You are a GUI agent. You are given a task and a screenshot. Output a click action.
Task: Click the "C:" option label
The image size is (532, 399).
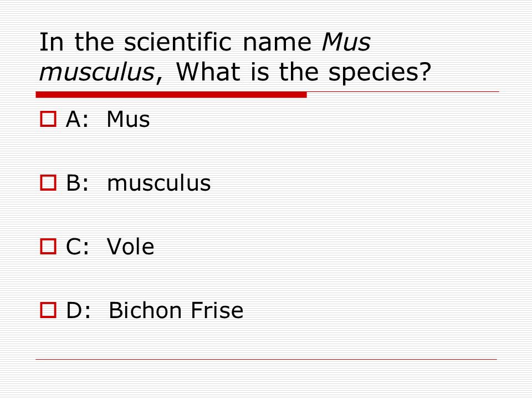click(x=78, y=247)
